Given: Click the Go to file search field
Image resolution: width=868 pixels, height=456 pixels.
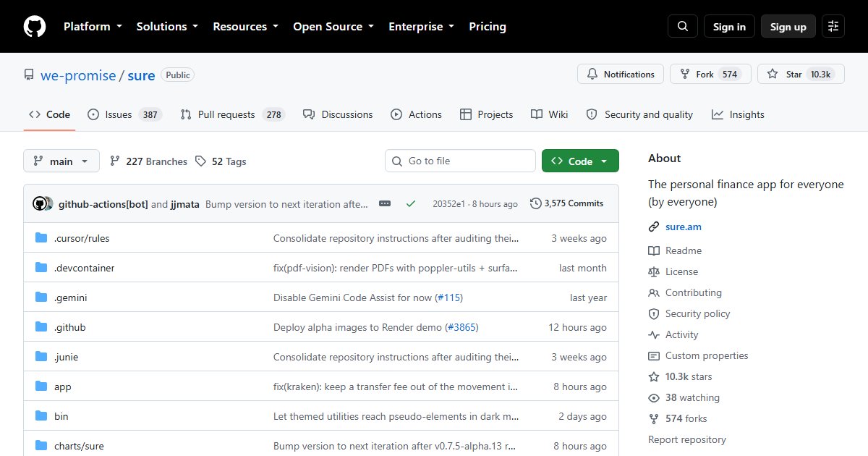Looking at the screenshot, I should coord(460,161).
